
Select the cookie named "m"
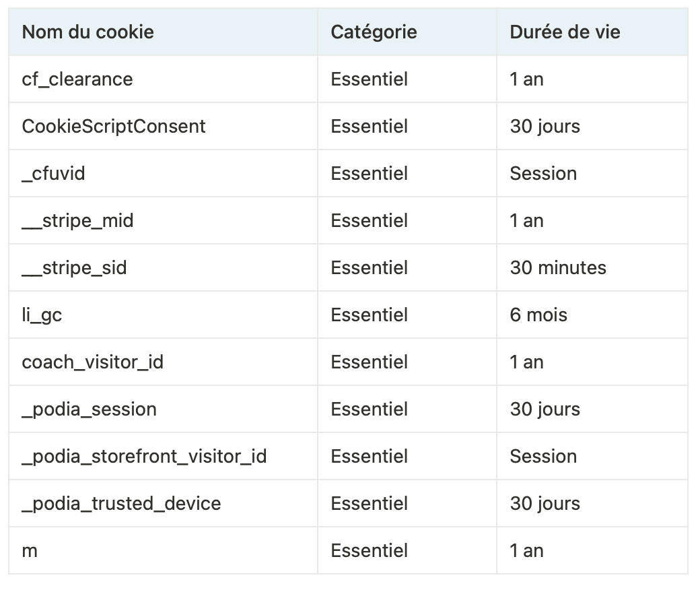(x=30, y=550)
